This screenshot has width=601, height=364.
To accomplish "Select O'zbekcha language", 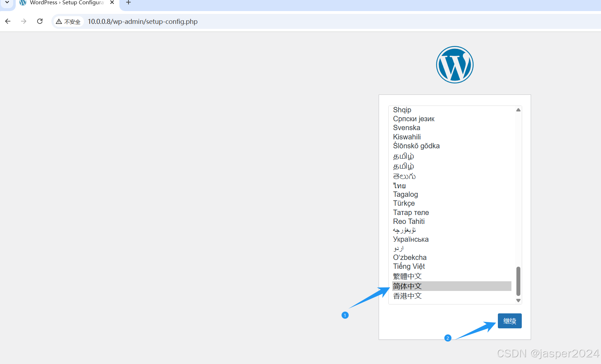I will (451, 257).
